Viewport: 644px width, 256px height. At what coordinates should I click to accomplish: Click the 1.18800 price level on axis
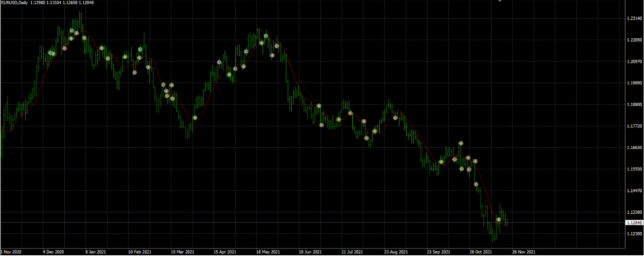pos(634,104)
